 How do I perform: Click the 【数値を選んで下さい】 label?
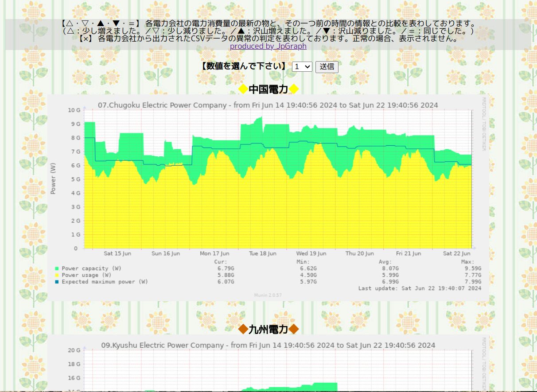[244, 66]
